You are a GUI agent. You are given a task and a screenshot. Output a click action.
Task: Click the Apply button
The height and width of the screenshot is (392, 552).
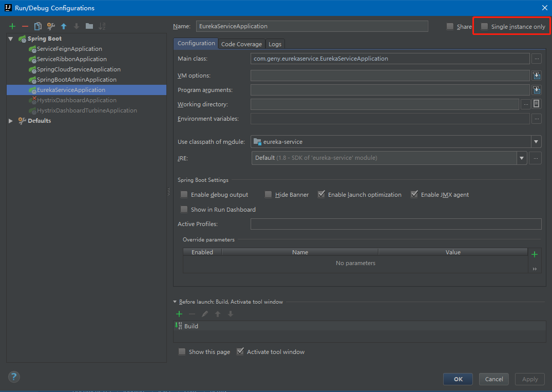tap(530, 379)
